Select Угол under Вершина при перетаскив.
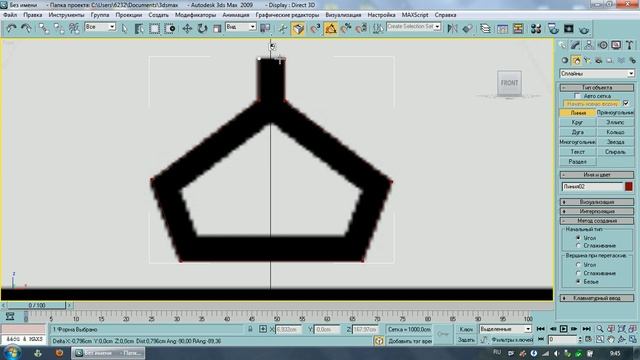The height and width of the screenshot is (360, 640). (x=578, y=264)
